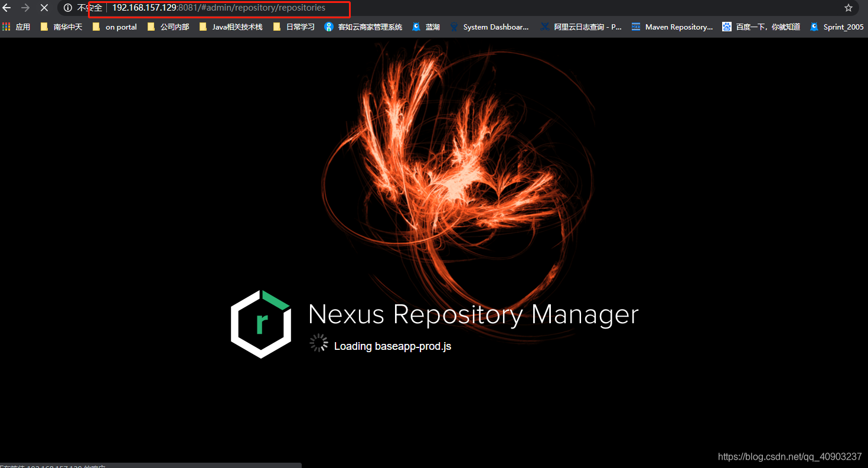Image resolution: width=868 pixels, height=468 pixels.
Task: Open the Sprint_2005 bookmark
Action: 837,27
